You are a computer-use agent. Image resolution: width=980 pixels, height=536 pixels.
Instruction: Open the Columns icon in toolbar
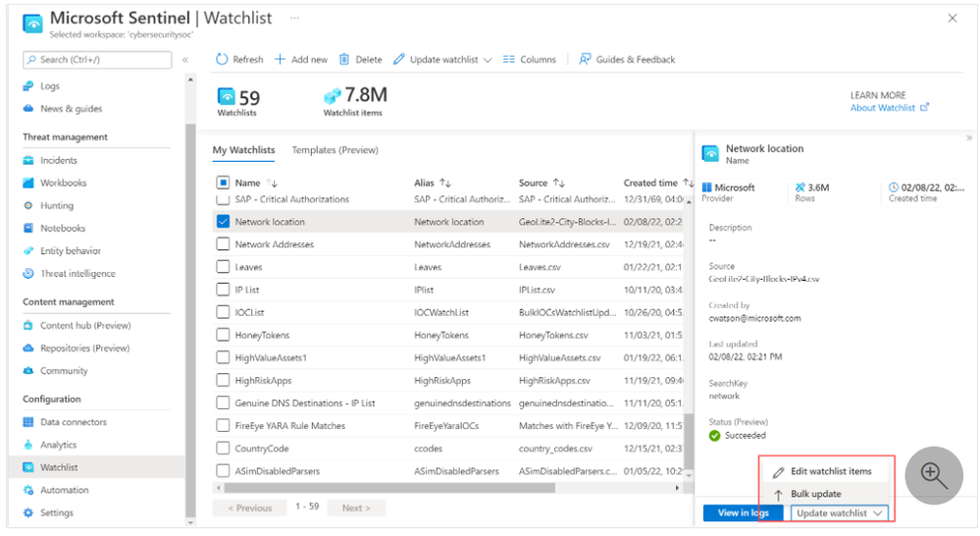pos(509,60)
